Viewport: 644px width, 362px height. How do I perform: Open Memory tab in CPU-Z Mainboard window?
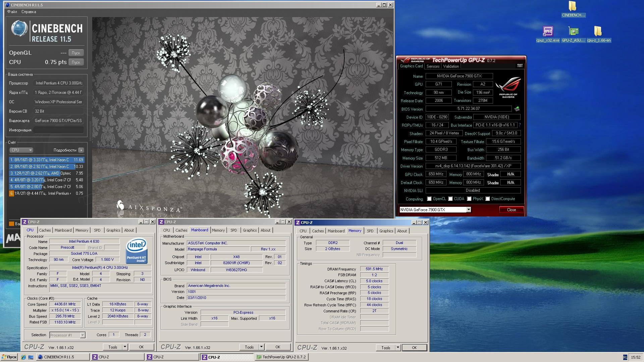(x=218, y=230)
